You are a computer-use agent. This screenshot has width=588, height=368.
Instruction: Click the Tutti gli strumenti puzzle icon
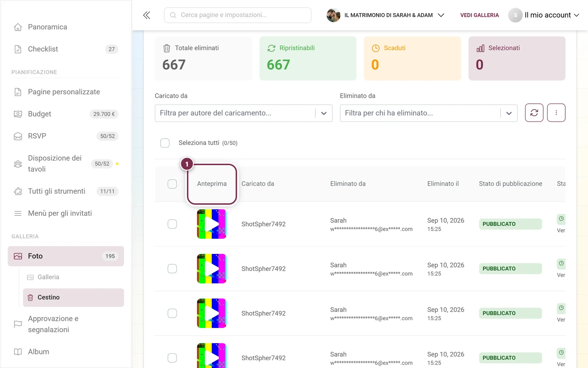pyautogui.click(x=18, y=191)
